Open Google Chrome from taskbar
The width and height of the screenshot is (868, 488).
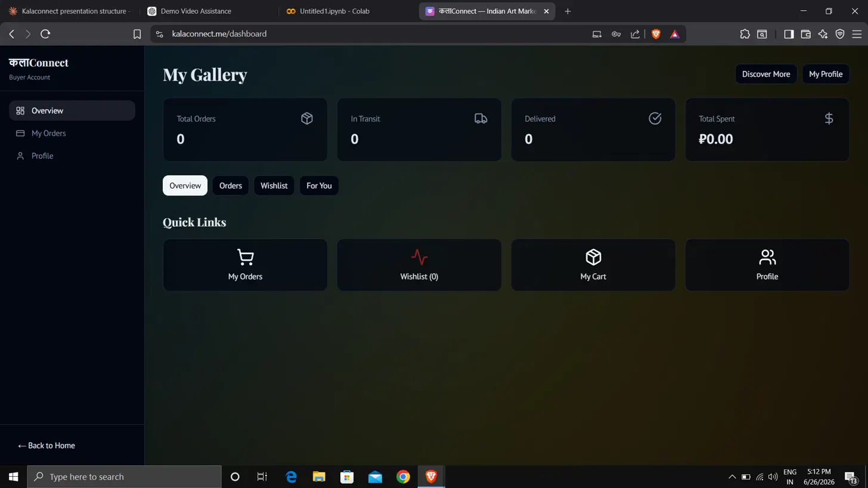(403, 477)
